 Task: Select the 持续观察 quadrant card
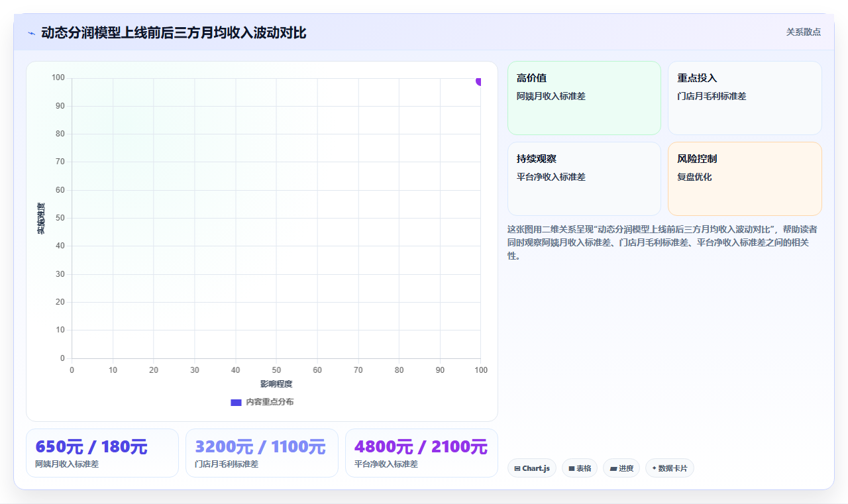click(x=584, y=179)
